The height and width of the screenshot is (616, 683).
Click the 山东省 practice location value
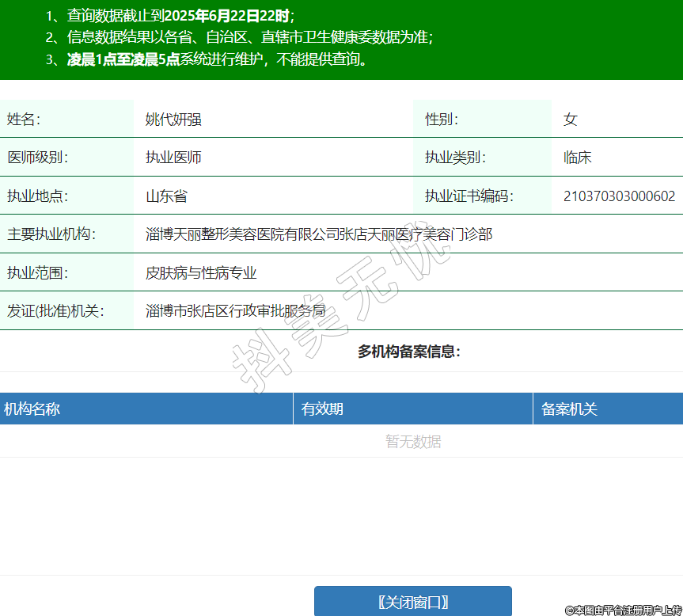(x=166, y=196)
